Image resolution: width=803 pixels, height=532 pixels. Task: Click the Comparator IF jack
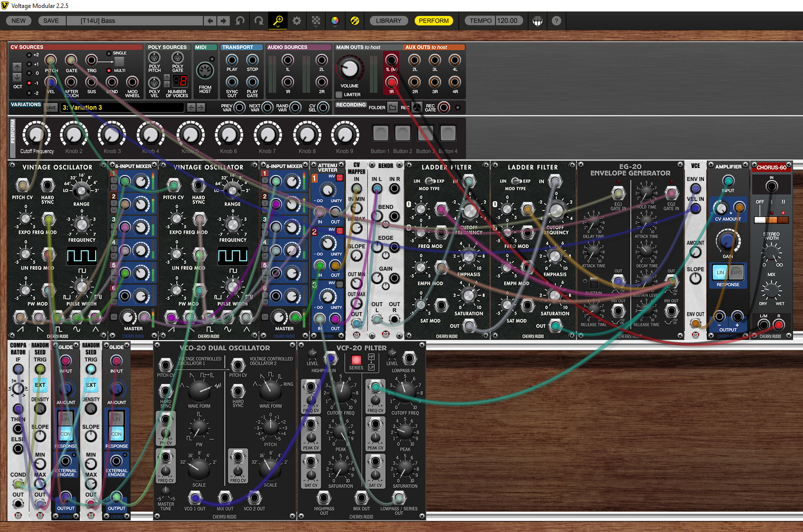(x=18, y=369)
